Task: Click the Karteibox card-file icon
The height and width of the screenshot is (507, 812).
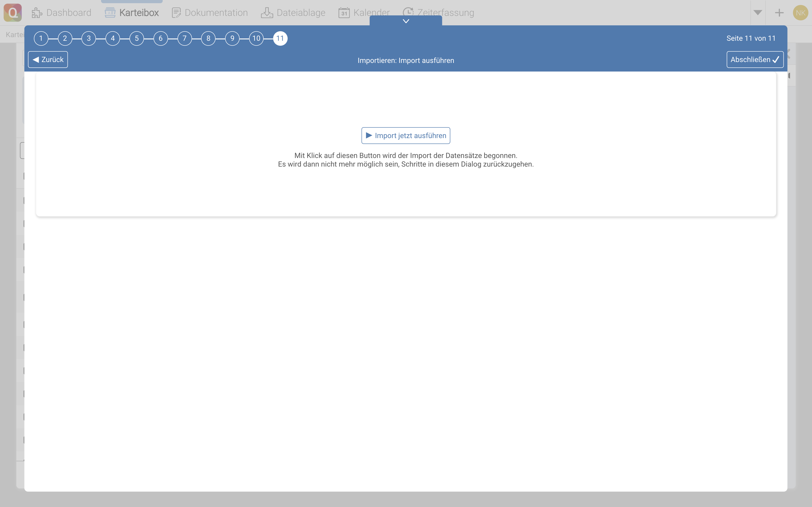Action: point(110,13)
